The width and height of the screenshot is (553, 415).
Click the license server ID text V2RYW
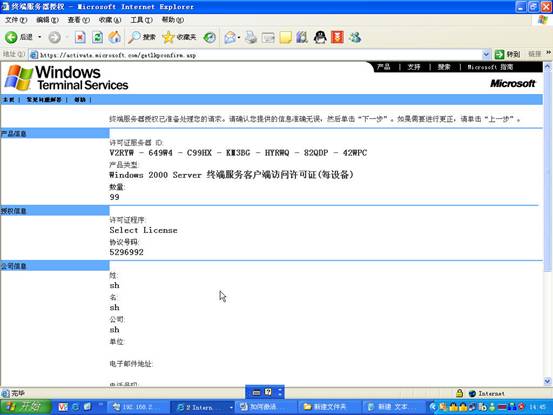[x=122, y=153]
